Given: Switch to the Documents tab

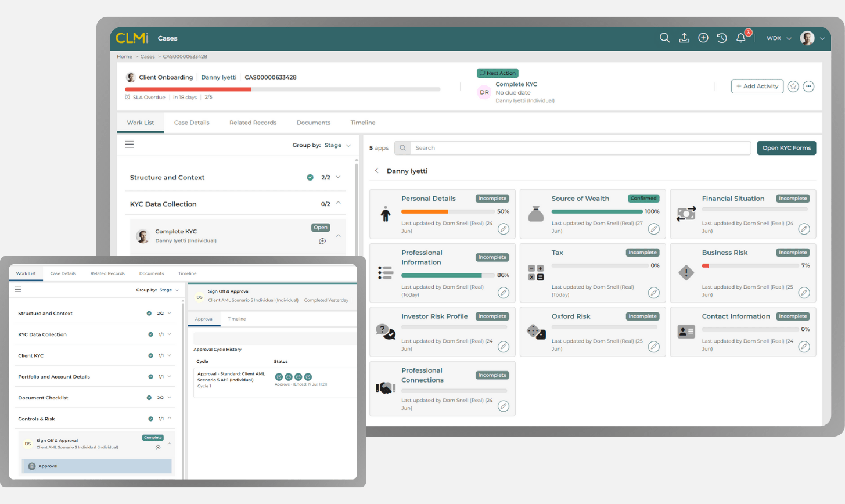Looking at the screenshot, I should [313, 123].
